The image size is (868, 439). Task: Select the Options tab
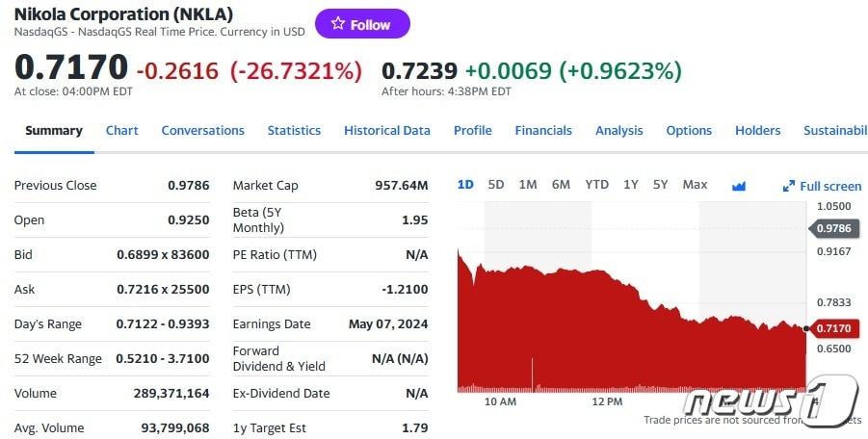[x=689, y=131]
